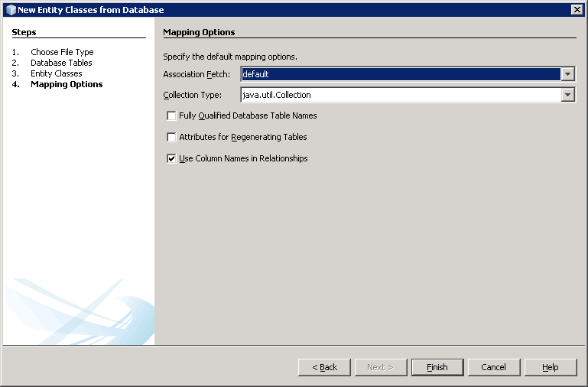Screen dimensions: 588x387
Task: Click current step Mapping Options in Steps list
Action: [x=67, y=84]
